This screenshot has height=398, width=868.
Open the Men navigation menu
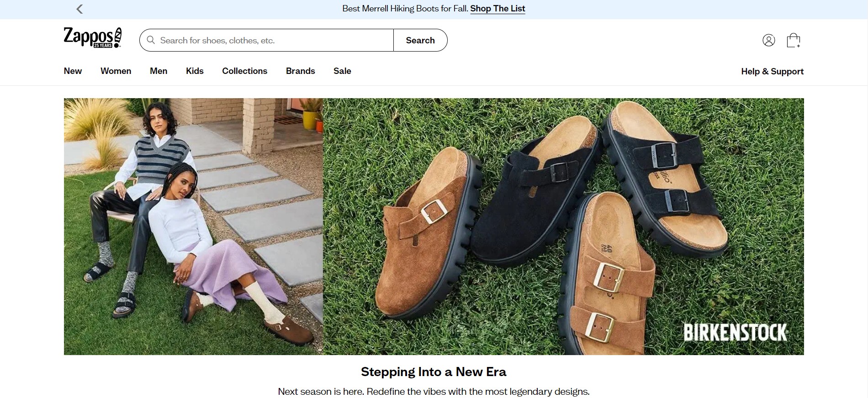[x=159, y=71]
